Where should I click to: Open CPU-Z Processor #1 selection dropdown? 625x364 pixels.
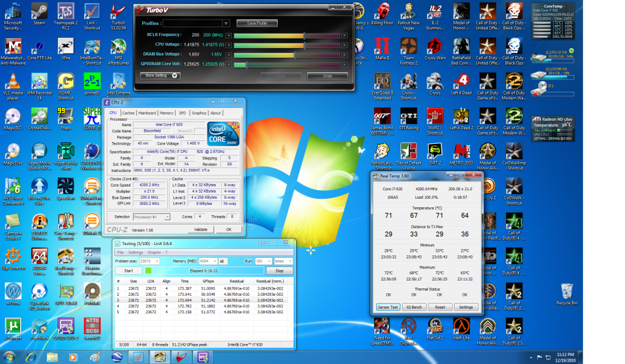[x=167, y=217]
